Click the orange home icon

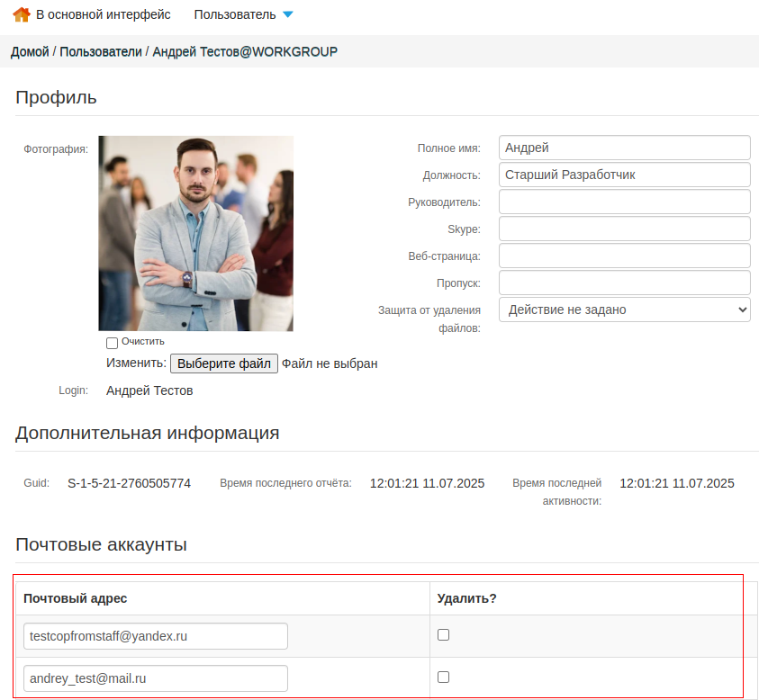(x=22, y=14)
